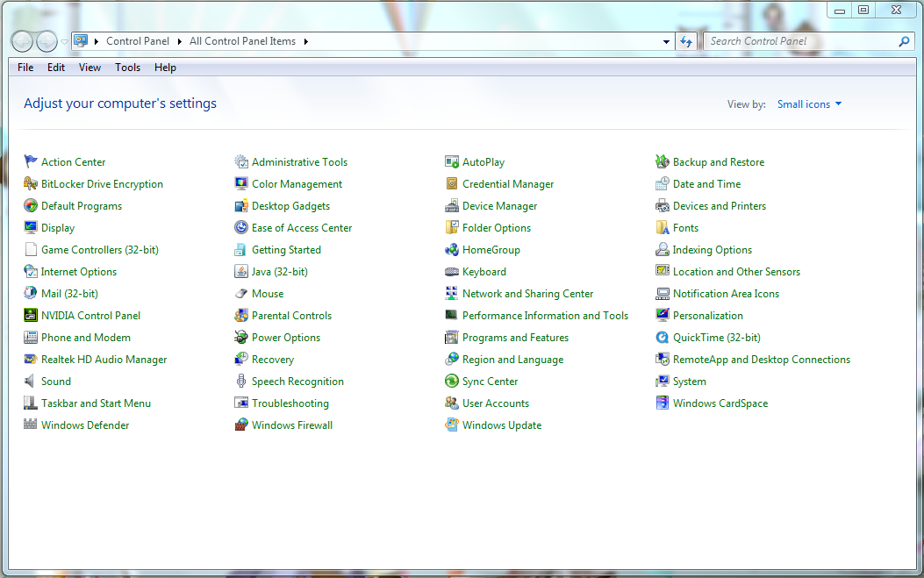Click the QuickTime (32-bit) icon

point(663,337)
